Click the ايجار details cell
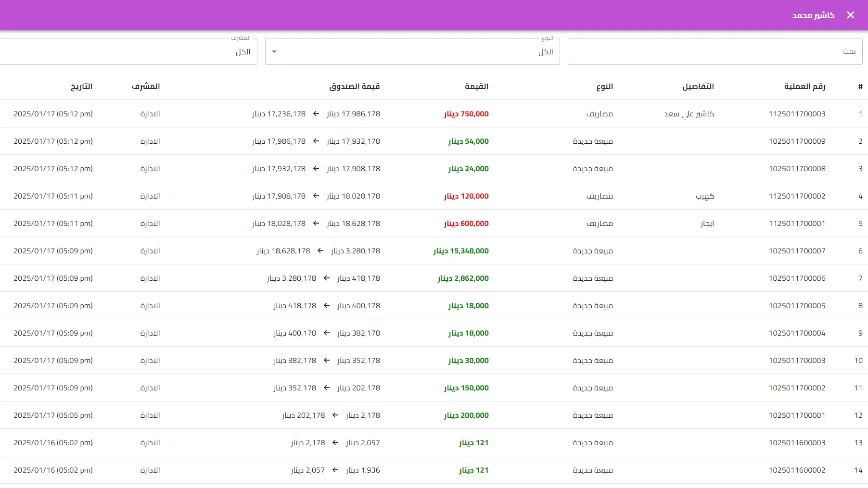The image size is (868, 488). [x=707, y=224]
